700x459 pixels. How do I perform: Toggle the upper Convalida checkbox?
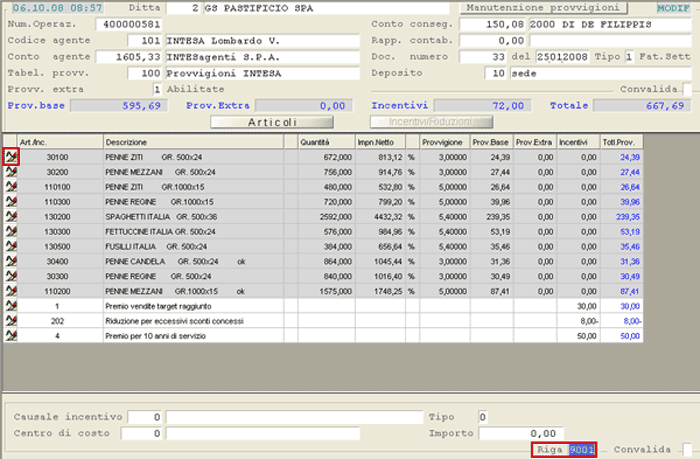click(687, 89)
